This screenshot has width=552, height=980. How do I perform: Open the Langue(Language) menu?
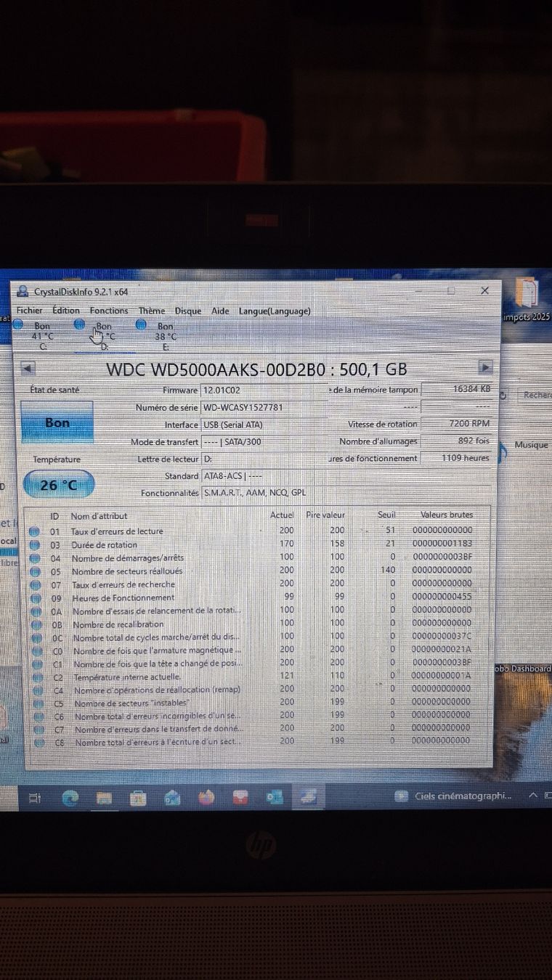[x=275, y=311]
